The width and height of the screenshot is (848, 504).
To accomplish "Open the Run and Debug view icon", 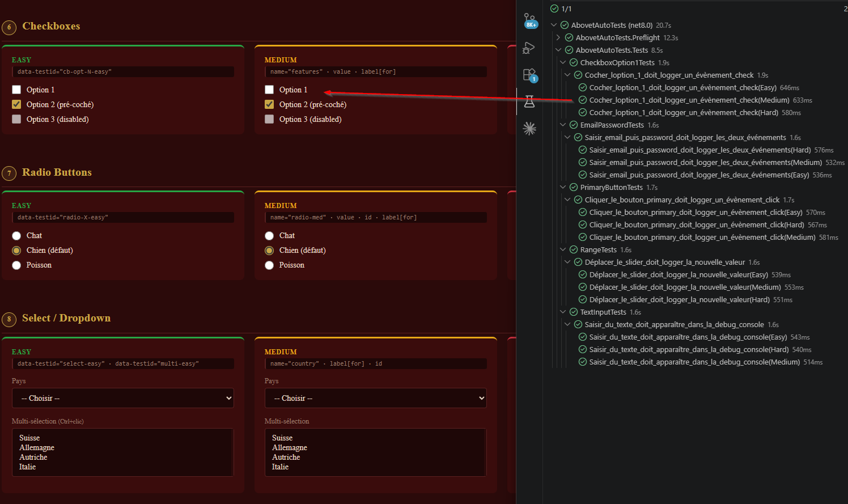I will point(529,48).
